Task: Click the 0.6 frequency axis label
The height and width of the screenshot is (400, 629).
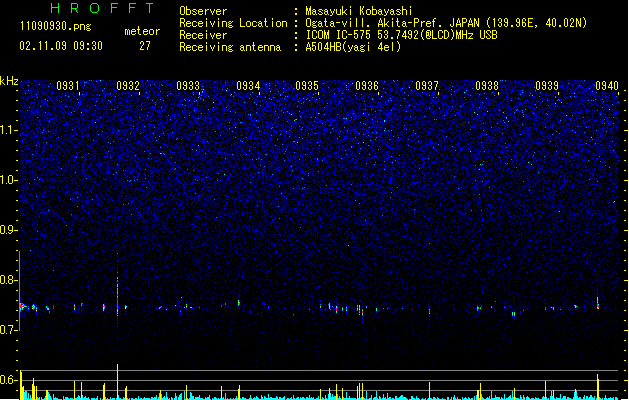Action: point(9,380)
